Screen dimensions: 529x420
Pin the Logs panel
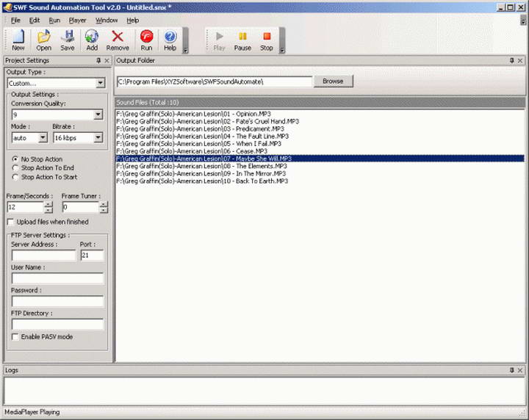(x=512, y=370)
